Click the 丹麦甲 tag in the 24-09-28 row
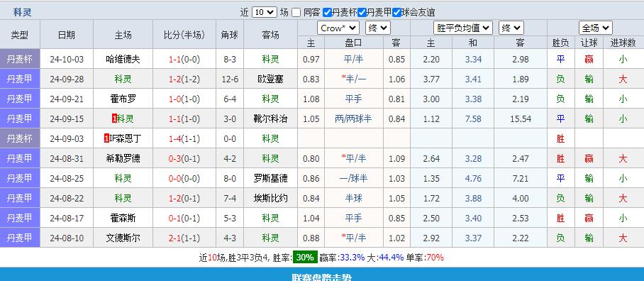The image size is (644, 281). [20, 79]
